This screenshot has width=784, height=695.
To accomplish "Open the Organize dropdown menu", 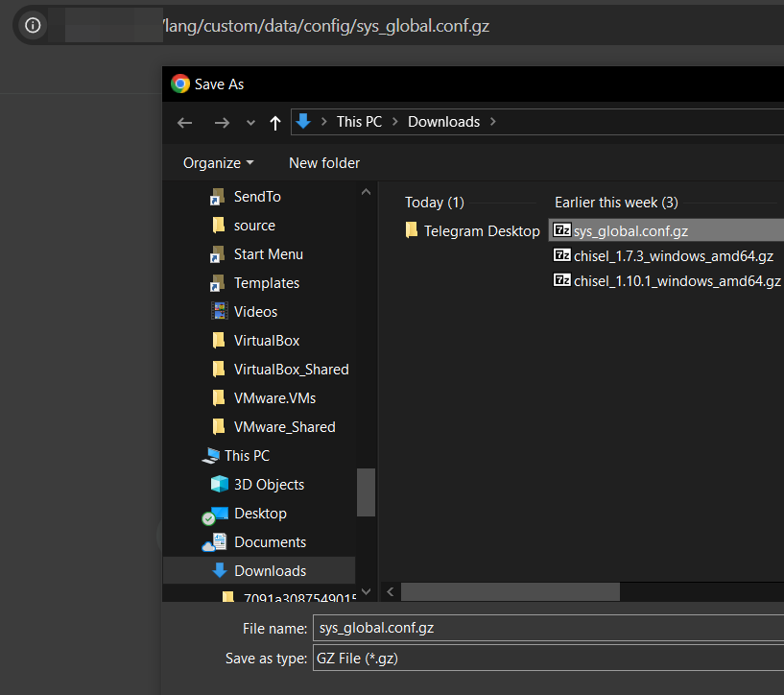I will (x=219, y=163).
